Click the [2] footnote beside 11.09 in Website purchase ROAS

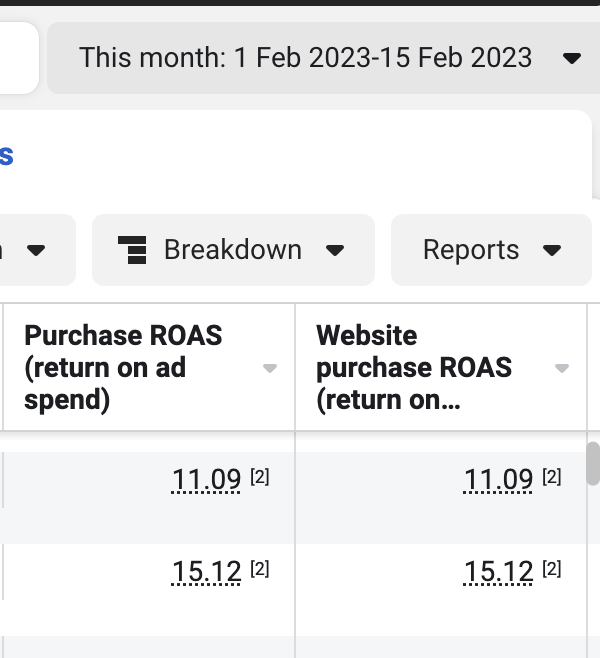click(x=552, y=477)
